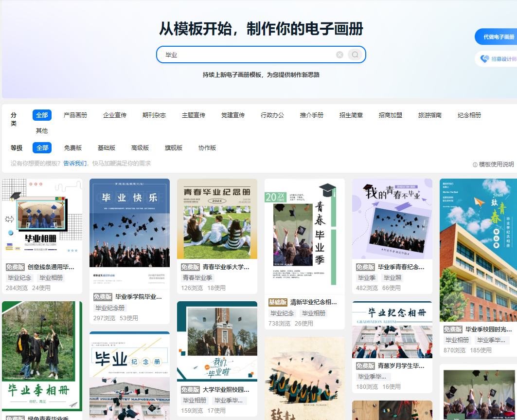This screenshot has height=420, width=517.
Task: Select the 全部 level filter
Action: click(42, 148)
